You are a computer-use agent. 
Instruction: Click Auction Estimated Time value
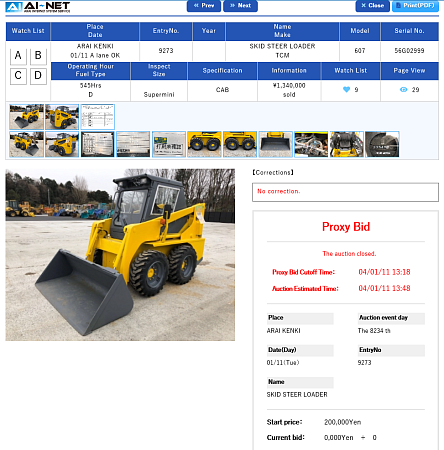[x=384, y=288]
